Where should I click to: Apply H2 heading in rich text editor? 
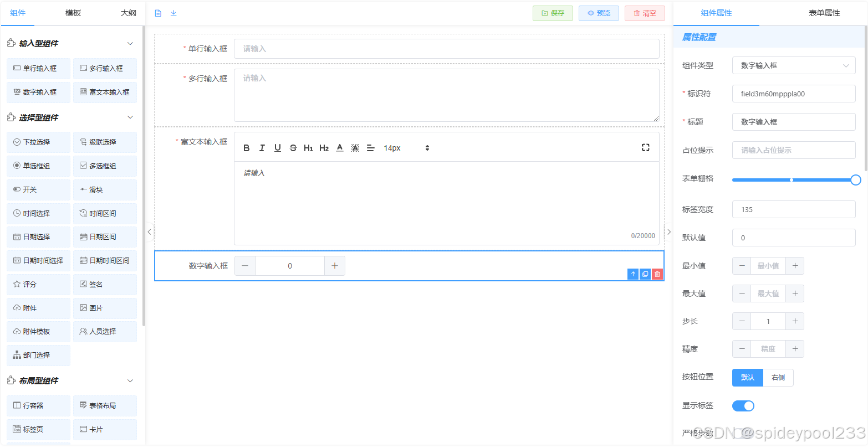click(324, 148)
